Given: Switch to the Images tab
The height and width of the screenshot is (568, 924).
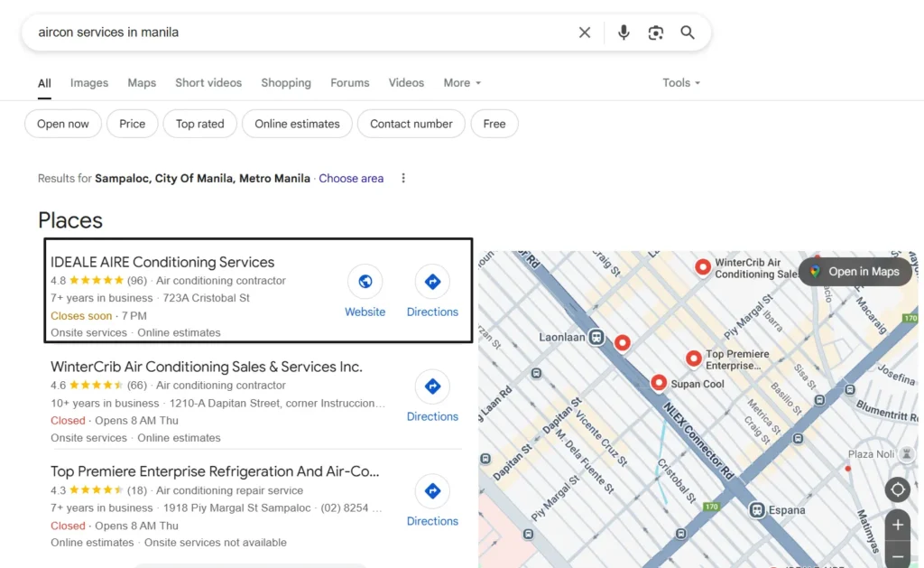Looking at the screenshot, I should 89,82.
